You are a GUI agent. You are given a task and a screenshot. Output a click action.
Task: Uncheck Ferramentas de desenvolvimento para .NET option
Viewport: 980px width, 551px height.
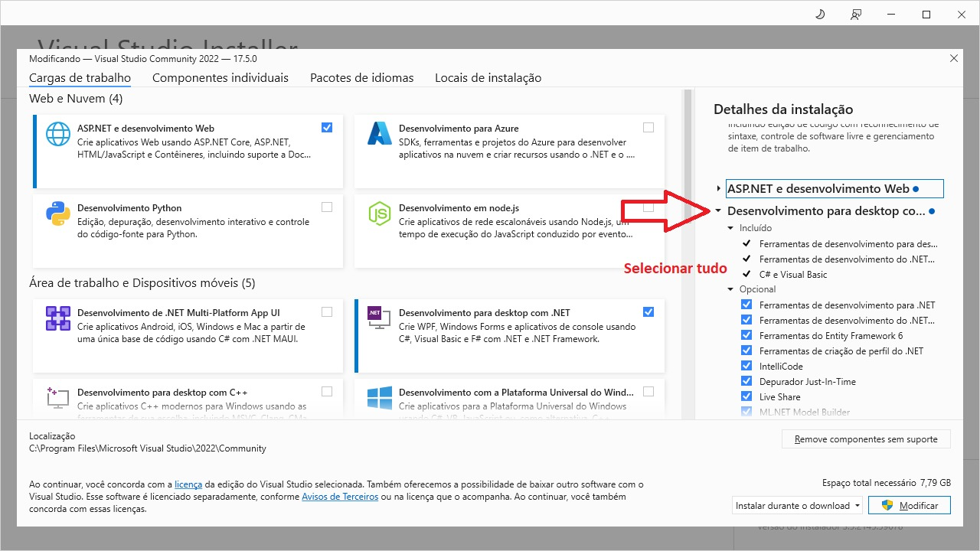[746, 305]
